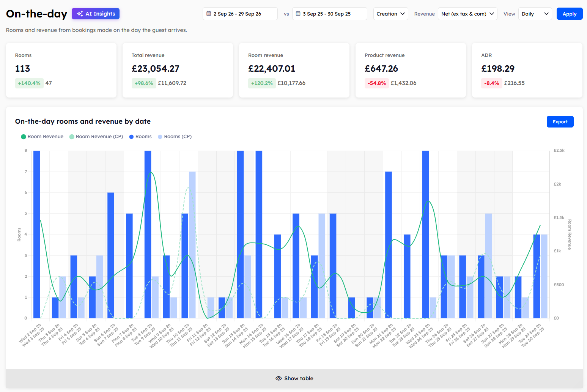Open the 3 Sep 25 - 30 Sep 25 comparison range

pos(330,14)
